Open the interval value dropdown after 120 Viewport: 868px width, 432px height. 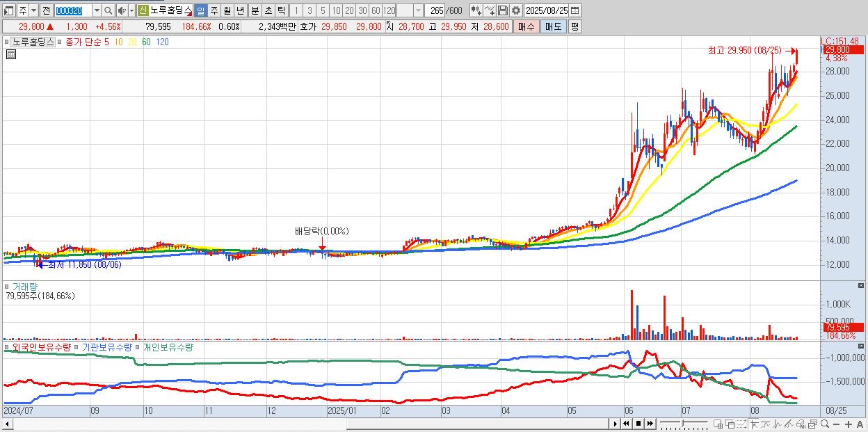[x=417, y=10]
